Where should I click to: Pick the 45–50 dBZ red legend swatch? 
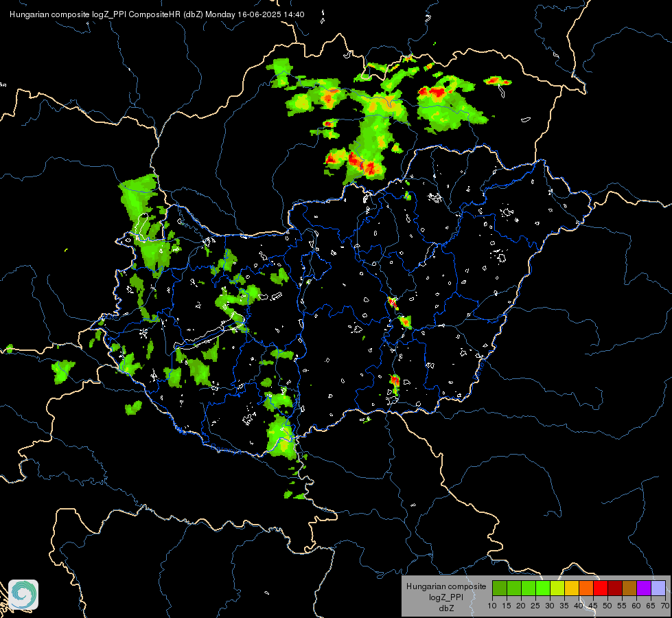[x=601, y=588]
